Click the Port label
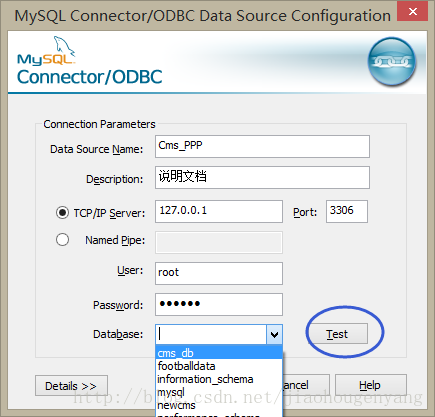Image resolution: width=435 pixels, height=417 pixels. tap(305, 212)
